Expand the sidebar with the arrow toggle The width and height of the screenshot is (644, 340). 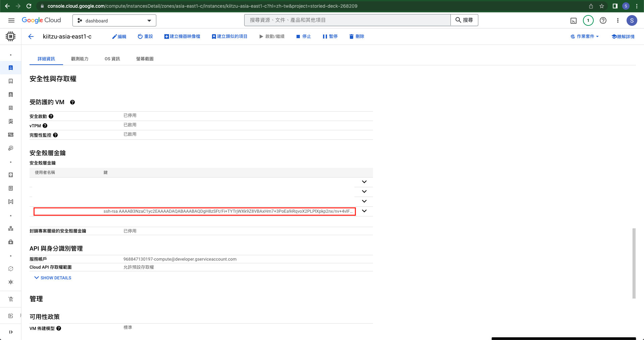tap(11, 332)
